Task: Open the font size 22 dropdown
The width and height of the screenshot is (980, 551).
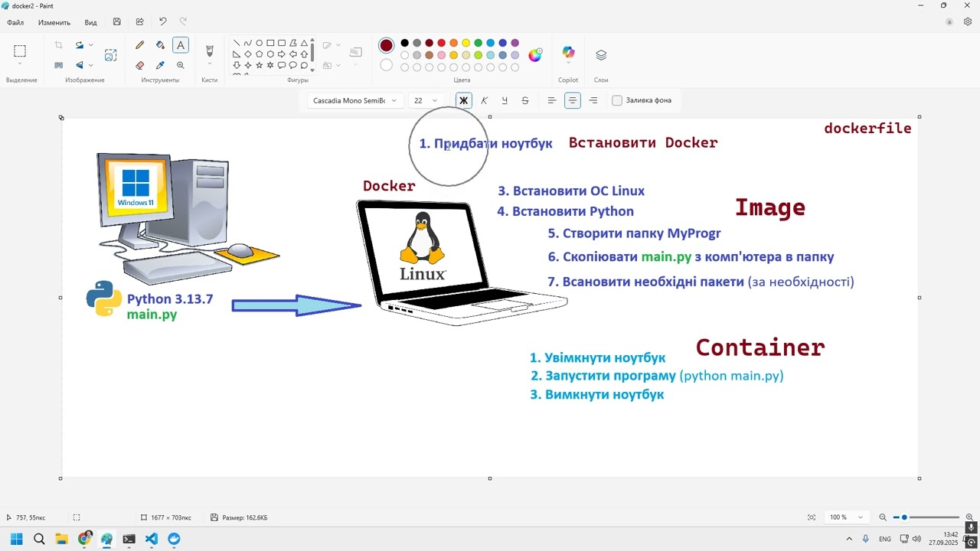Action: [426, 100]
